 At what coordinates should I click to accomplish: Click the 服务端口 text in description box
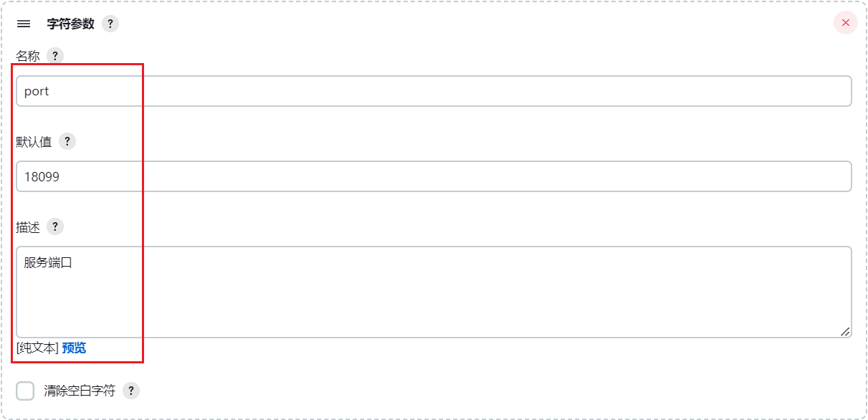point(48,263)
